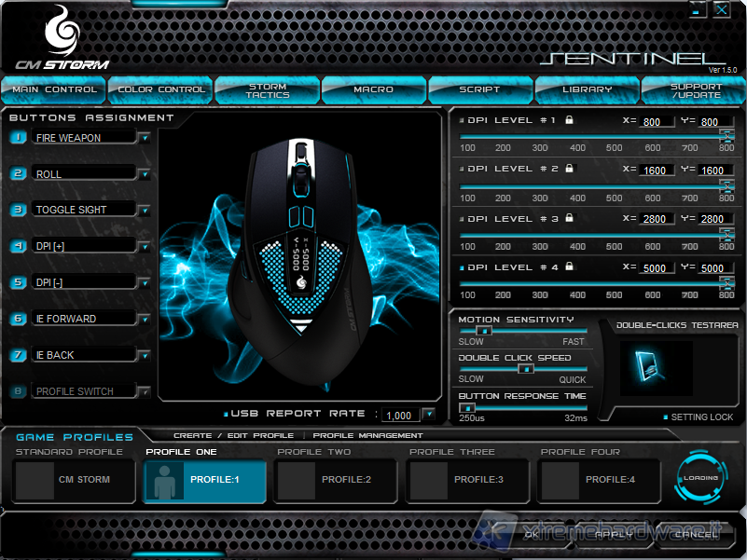Click the DPI Level #1 X value field
This screenshot has width=747, height=560.
(x=657, y=122)
